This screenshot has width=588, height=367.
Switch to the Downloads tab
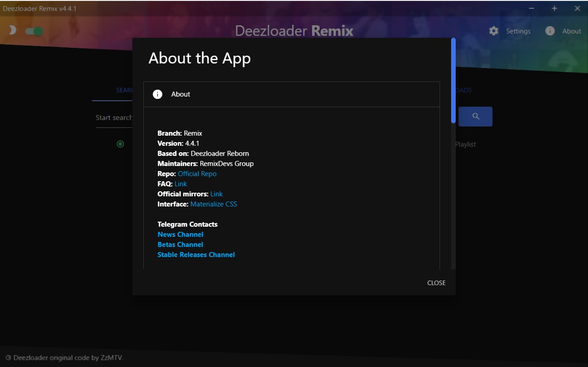[464, 90]
